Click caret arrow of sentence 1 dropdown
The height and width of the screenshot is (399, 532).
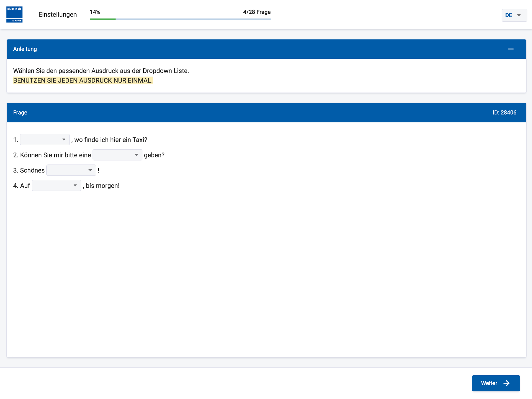pyautogui.click(x=64, y=140)
